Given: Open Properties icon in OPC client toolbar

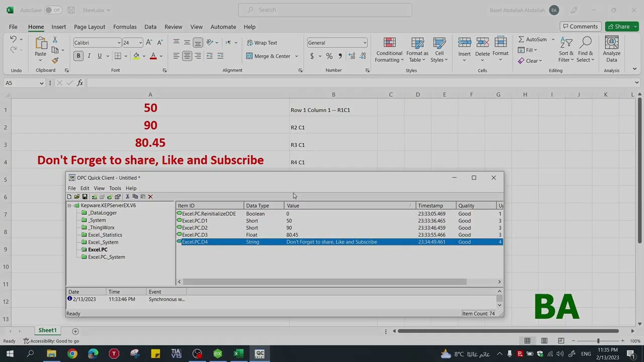Looking at the screenshot, I should coord(117,197).
